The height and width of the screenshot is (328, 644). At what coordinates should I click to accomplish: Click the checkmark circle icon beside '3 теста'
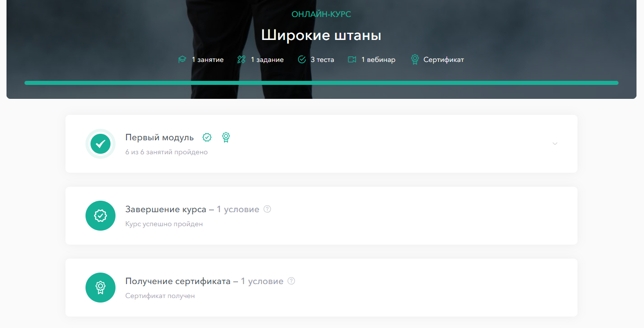[x=301, y=59]
